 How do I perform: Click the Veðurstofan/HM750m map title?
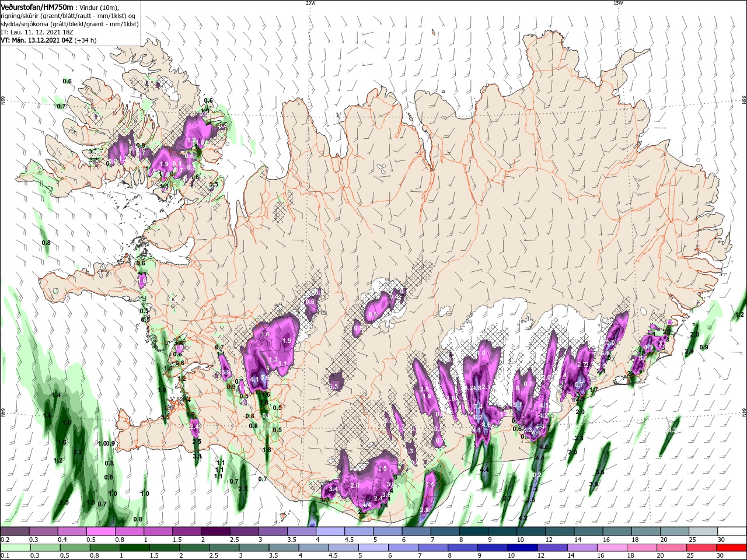pyautogui.click(x=37, y=6)
